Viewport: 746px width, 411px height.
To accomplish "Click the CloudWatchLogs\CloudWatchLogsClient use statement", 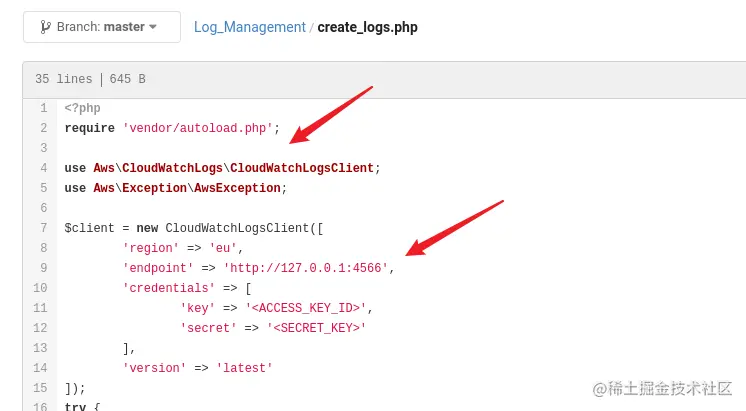I will tap(223, 168).
